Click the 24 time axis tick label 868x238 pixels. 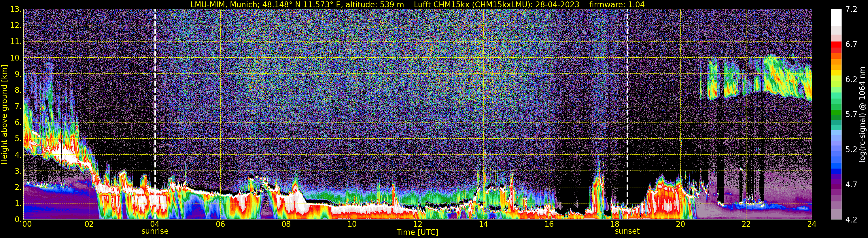point(812,224)
